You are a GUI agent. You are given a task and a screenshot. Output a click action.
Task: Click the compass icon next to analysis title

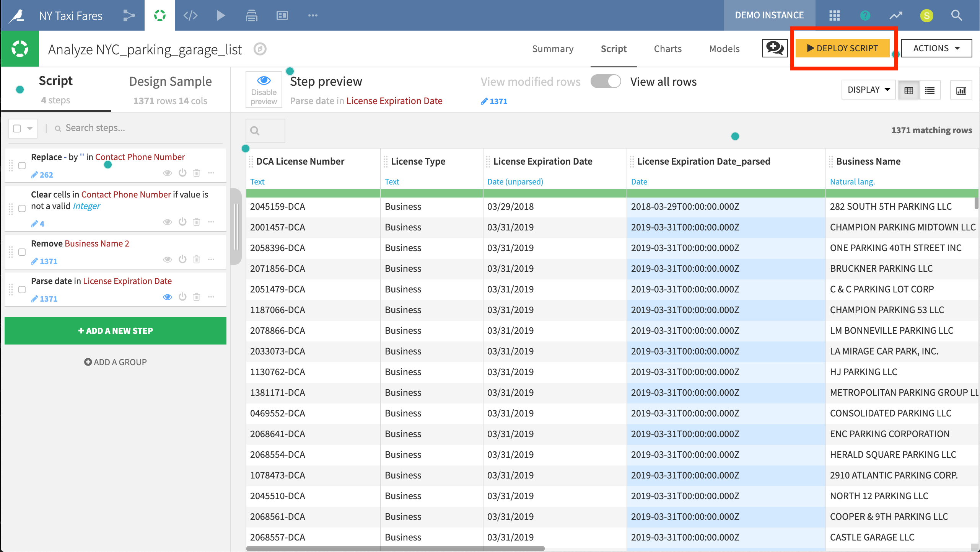point(260,49)
